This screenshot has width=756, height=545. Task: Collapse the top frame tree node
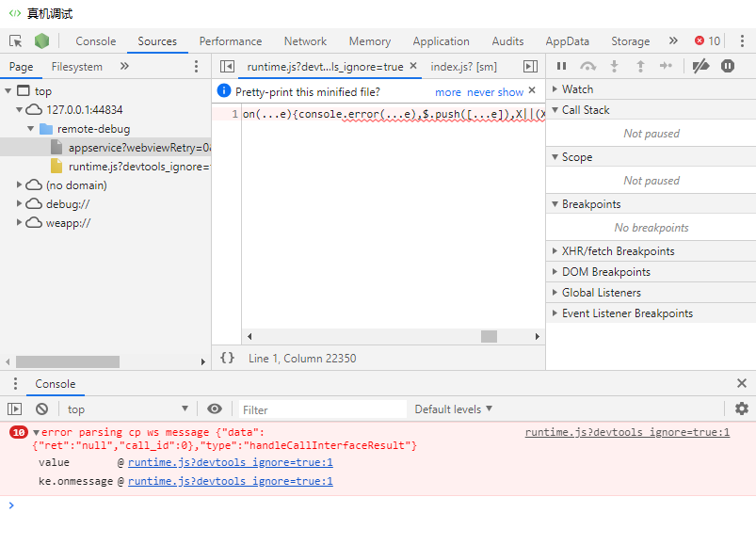(8, 90)
